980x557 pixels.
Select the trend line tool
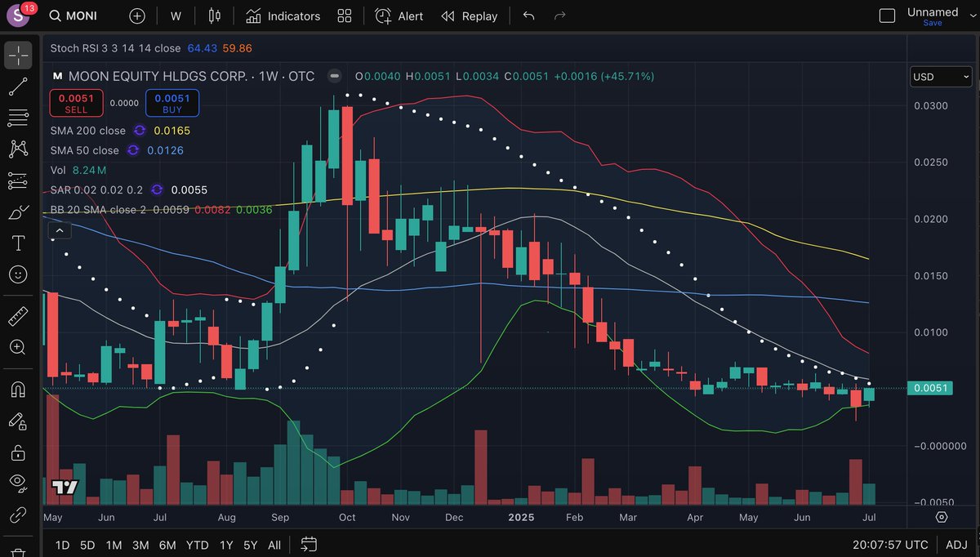coord(18,87)
